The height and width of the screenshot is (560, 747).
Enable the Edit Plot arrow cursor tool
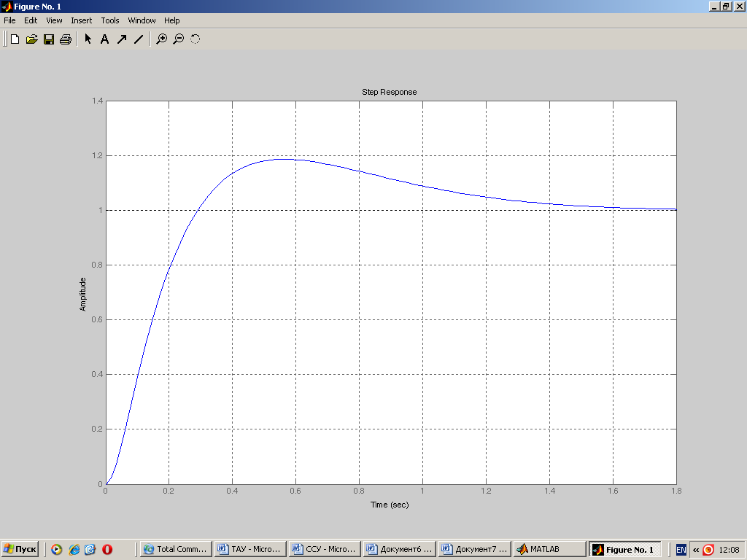[x=88, y=39]
